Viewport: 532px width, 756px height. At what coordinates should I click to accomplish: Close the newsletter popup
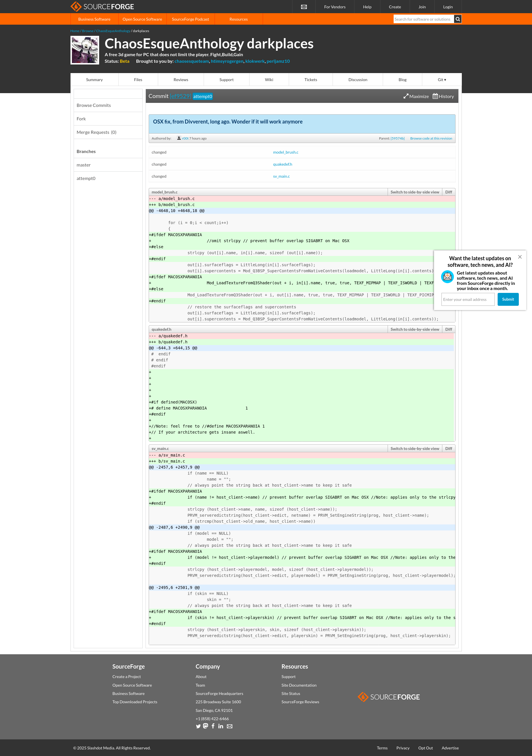point(520,257)
